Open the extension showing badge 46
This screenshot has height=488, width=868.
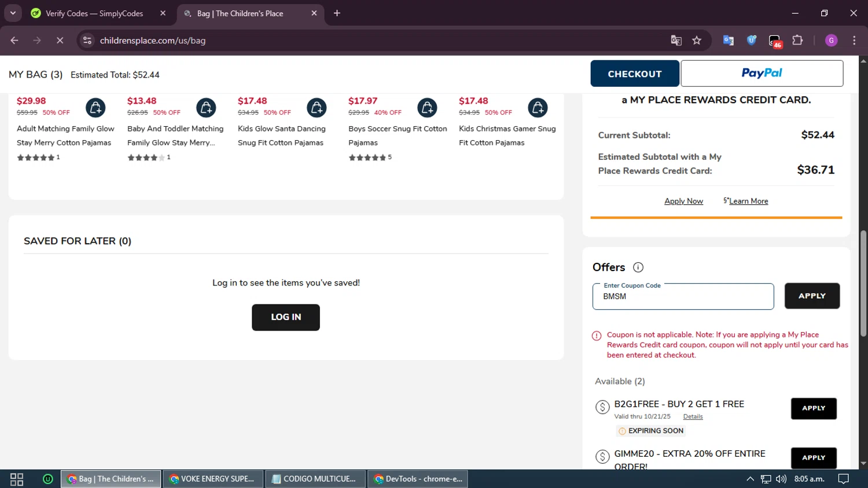point(775,41)
